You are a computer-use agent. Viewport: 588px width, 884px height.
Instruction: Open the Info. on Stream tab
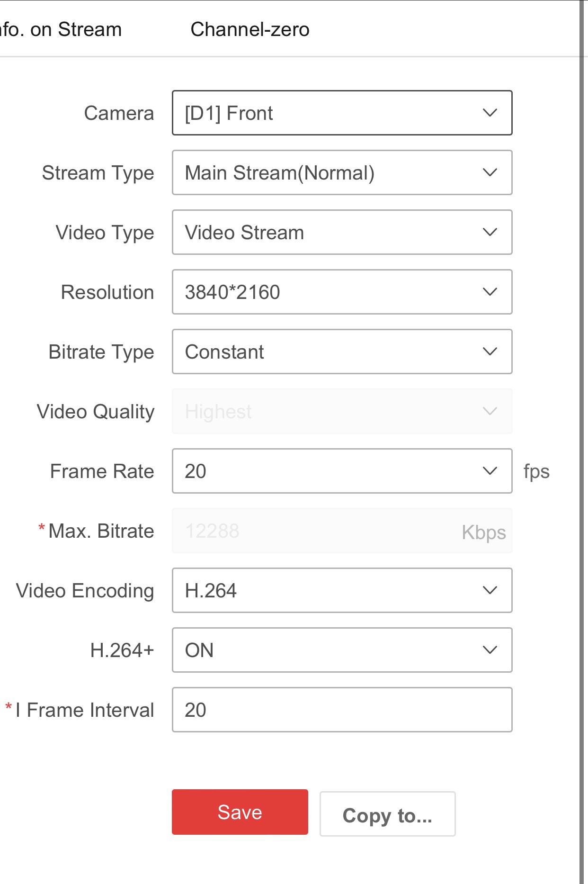click(x=61, y=29)
